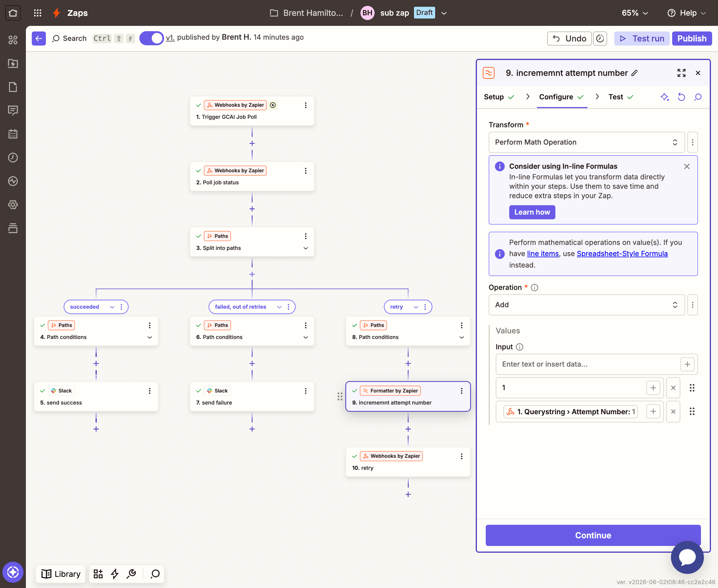Open the v1. version link
The image size is (718, 588).
click(x=170, y=38)
